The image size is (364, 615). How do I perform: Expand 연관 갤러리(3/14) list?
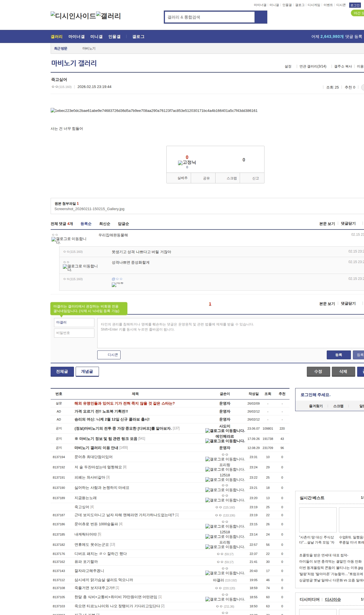313,66
